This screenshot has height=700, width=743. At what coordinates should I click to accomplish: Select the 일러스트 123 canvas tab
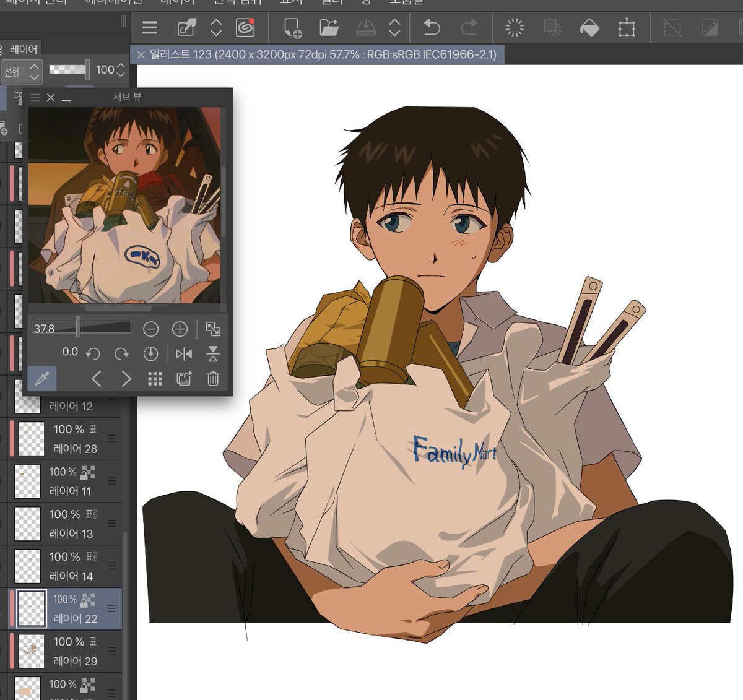(x=323, y=54)
